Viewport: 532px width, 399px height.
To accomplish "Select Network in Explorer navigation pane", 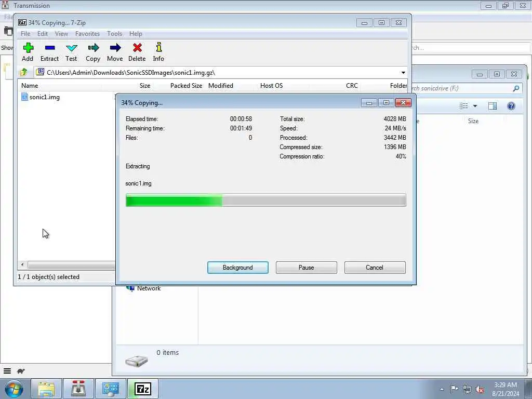I will click(x=149, y=288).
